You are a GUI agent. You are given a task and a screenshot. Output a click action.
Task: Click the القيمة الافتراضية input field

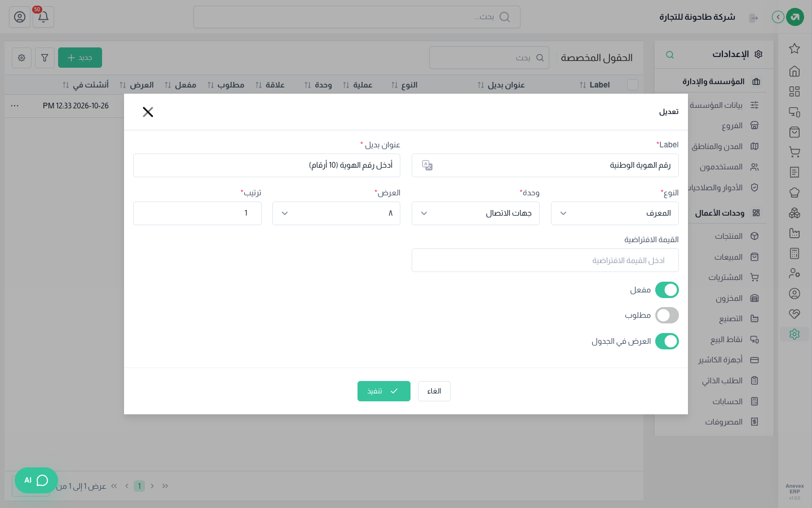coord(545,260)
